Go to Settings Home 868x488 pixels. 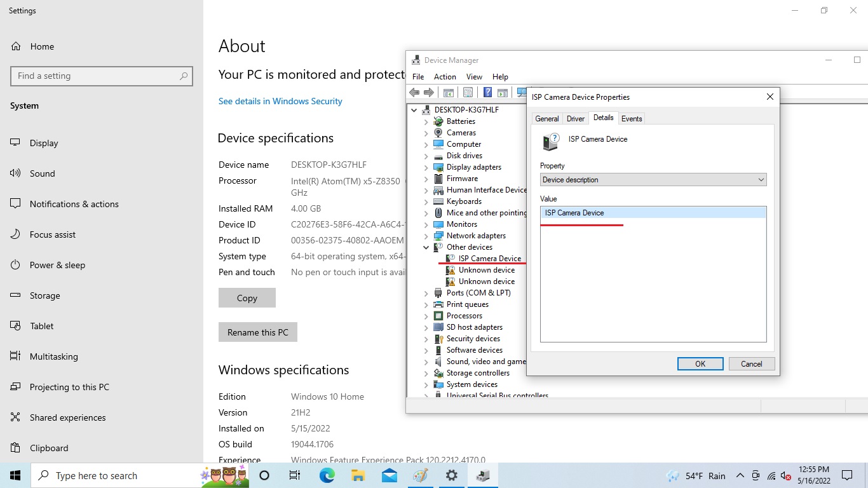click(x=41, y=46)
